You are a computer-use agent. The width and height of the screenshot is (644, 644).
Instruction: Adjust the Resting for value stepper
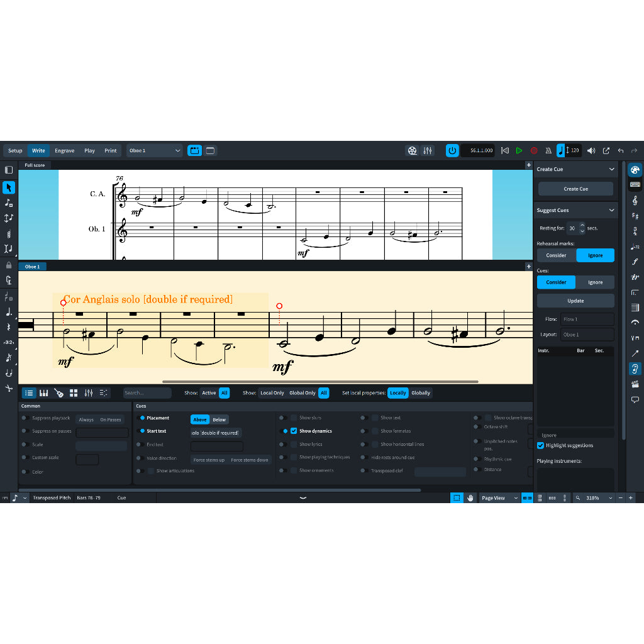(x=582, y=228)
